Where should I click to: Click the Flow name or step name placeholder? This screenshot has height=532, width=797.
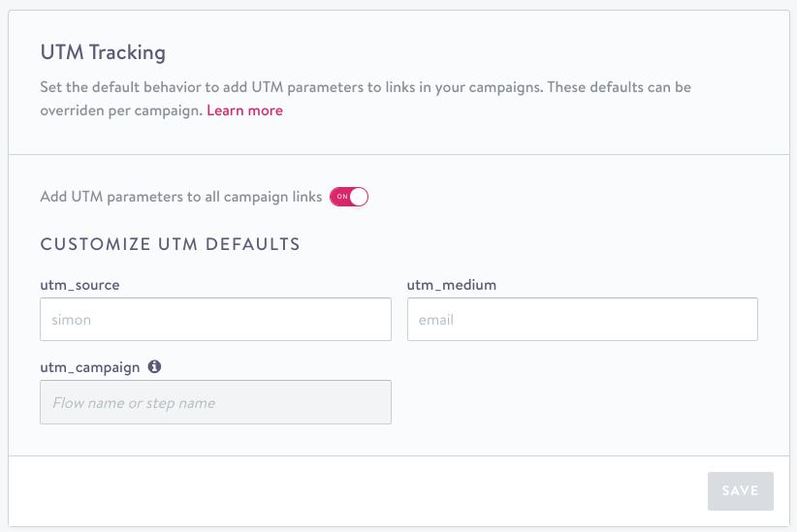(134, 403)
